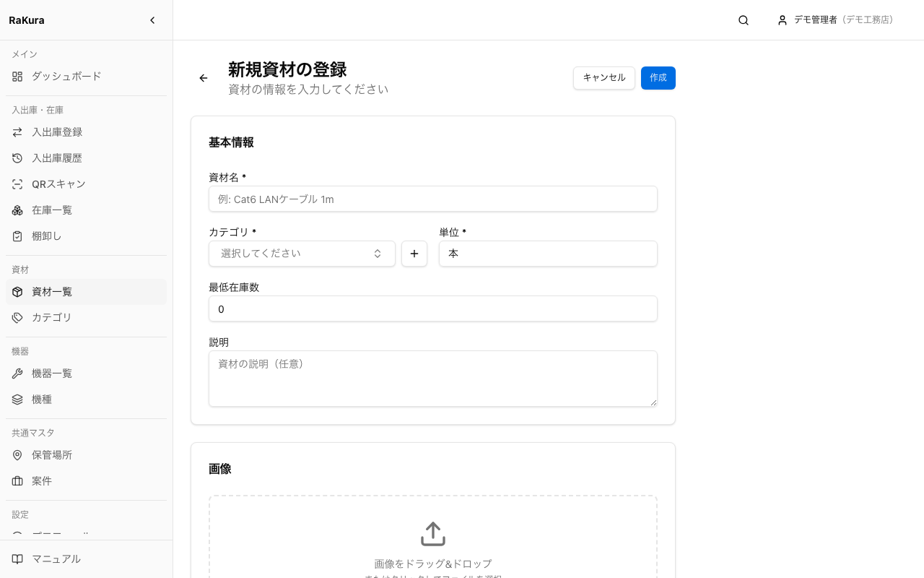Select 機種 in sidebar
This screenshot has height=578, width=924.
[86, 400]
